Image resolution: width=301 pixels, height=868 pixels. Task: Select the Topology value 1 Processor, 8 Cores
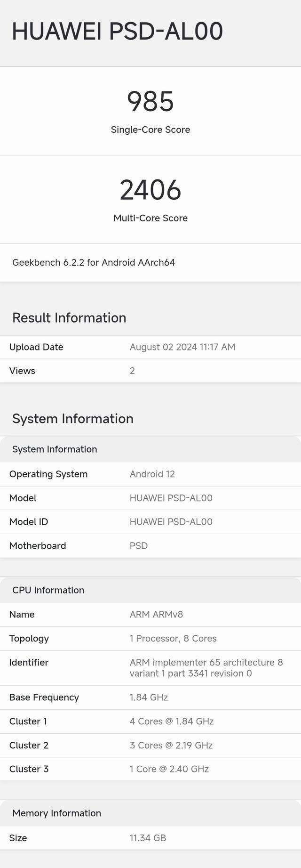(x=173, y=638)
